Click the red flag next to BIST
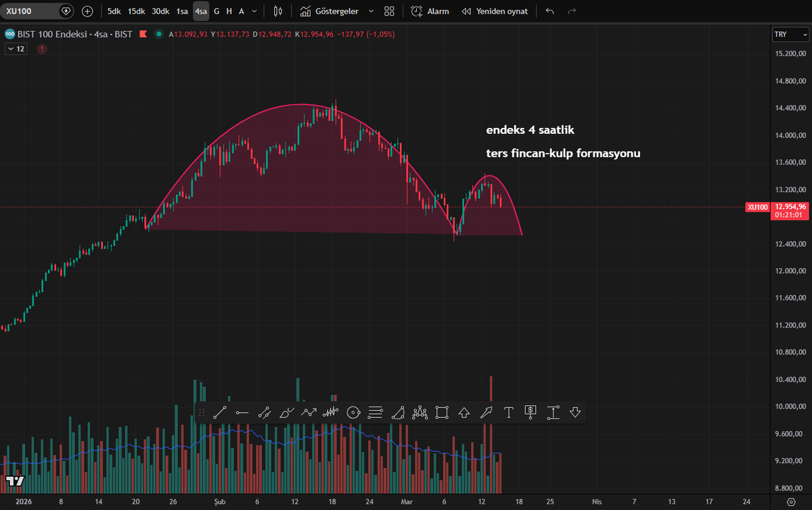The image size is (812, 510). 142,34
